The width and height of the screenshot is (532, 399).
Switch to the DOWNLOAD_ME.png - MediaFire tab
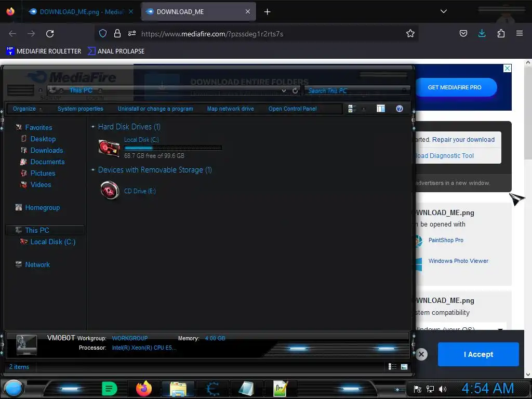(x=81, y=12)
